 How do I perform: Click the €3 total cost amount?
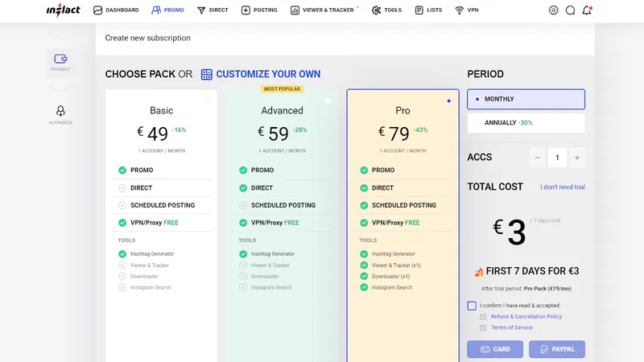(x=510, y=232)
